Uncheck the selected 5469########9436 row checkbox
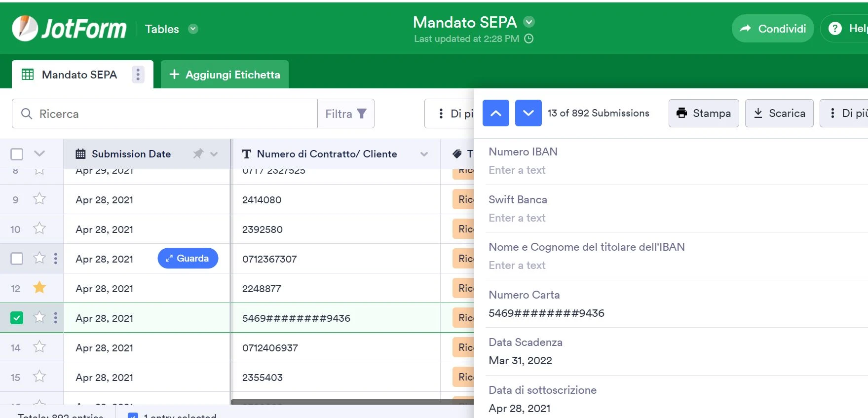This screenshot has height=418, width=868. coord(17,318)
